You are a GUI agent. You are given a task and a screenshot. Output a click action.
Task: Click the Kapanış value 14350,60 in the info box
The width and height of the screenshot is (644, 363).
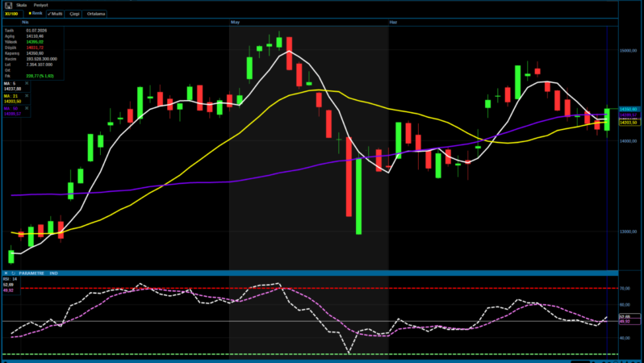35,53
